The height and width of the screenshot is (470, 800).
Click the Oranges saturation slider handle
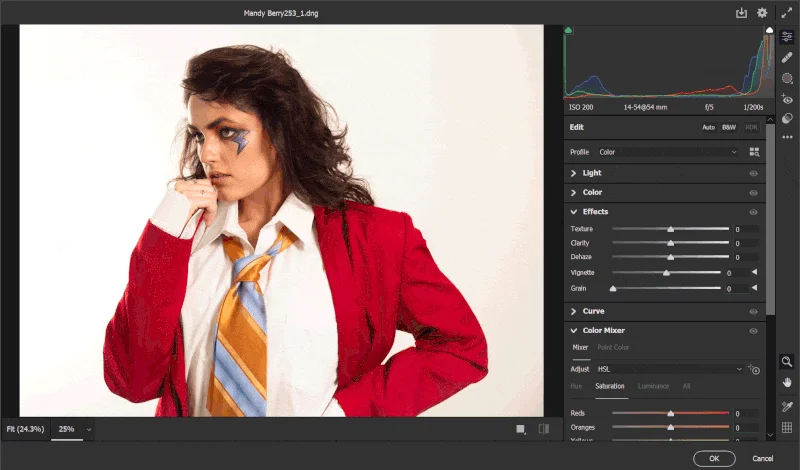coord(670,428)
